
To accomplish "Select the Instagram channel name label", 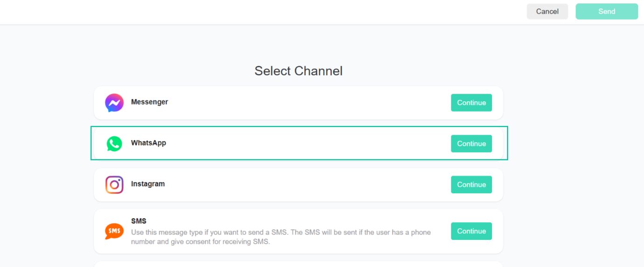I will tap(148, 184).
